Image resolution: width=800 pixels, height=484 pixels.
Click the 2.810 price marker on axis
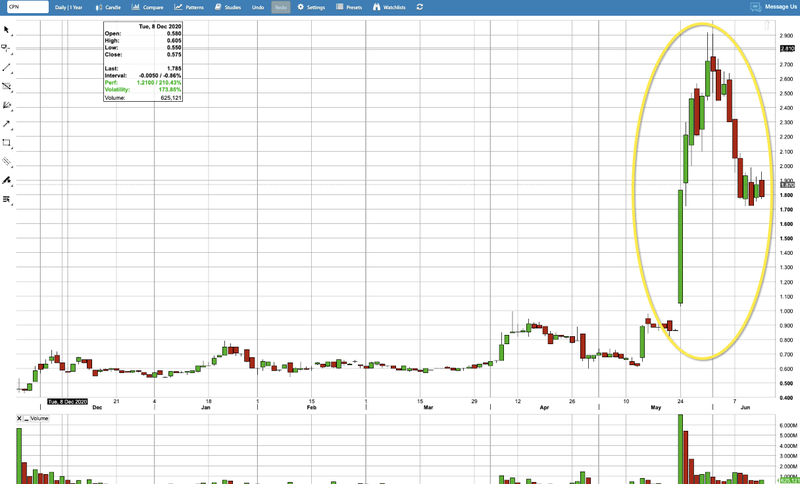787,48
